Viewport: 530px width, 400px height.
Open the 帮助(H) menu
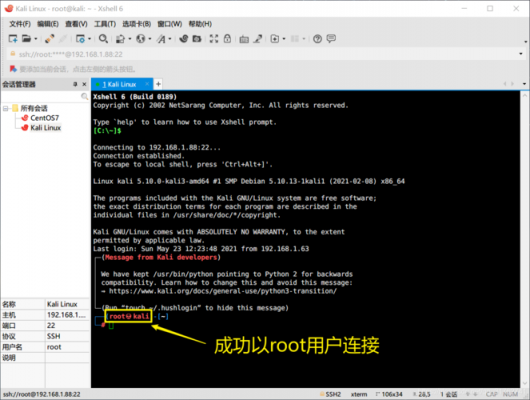tap(200, 24)
